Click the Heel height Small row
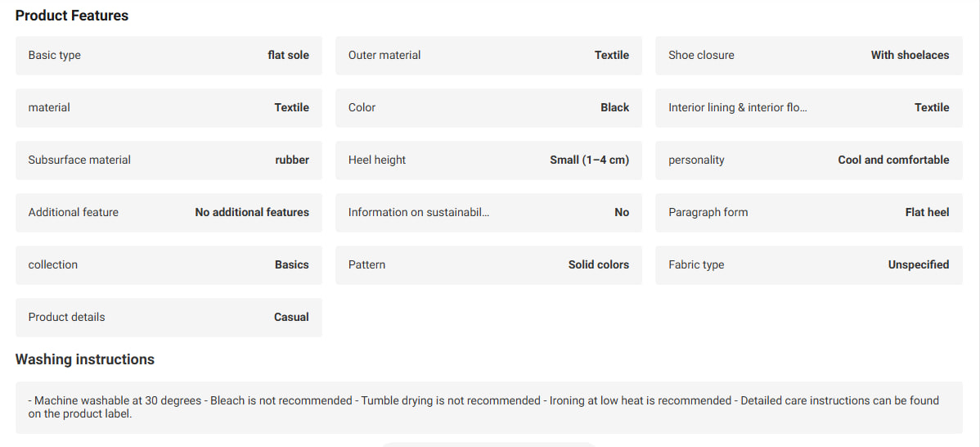The height and width of the screenshot is (447, 980). pos(488,160)
